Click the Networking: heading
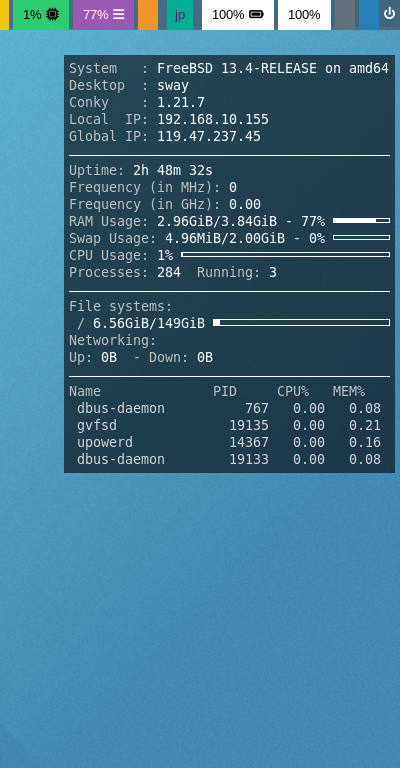Screen dimensions: 400x768 click(x=113, y=340)
